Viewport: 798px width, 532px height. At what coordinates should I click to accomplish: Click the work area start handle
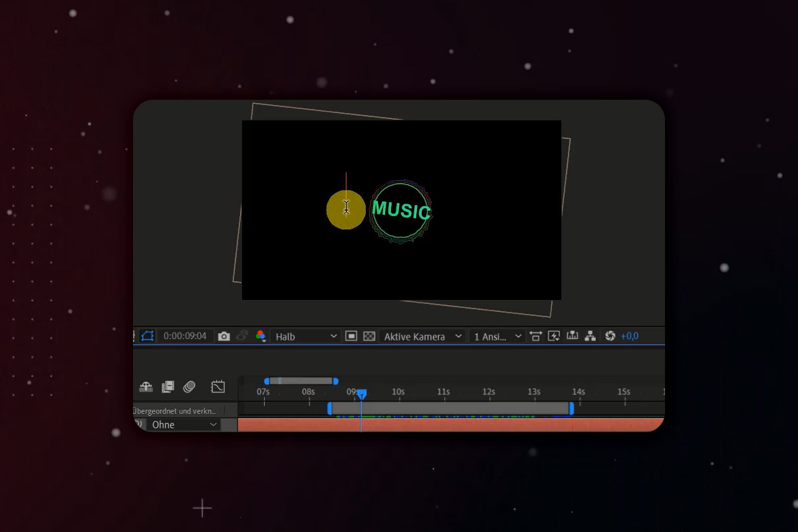click(329, 408)
